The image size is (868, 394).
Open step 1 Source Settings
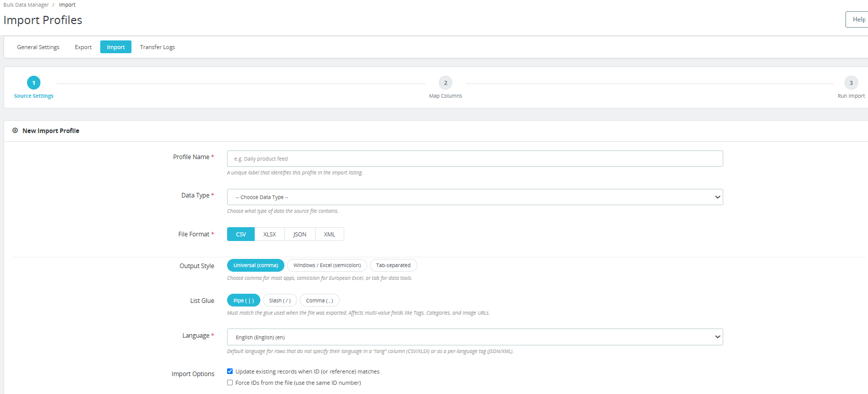(34, 88)
